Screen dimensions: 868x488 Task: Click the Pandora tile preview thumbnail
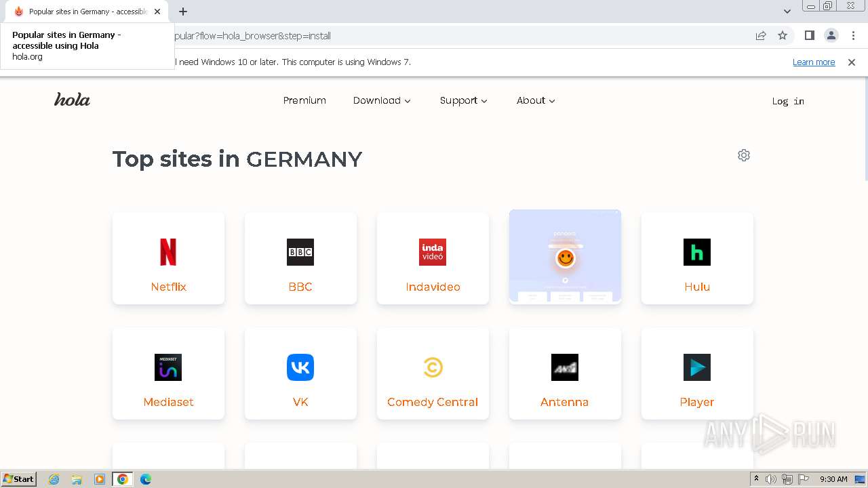(565, 256)
